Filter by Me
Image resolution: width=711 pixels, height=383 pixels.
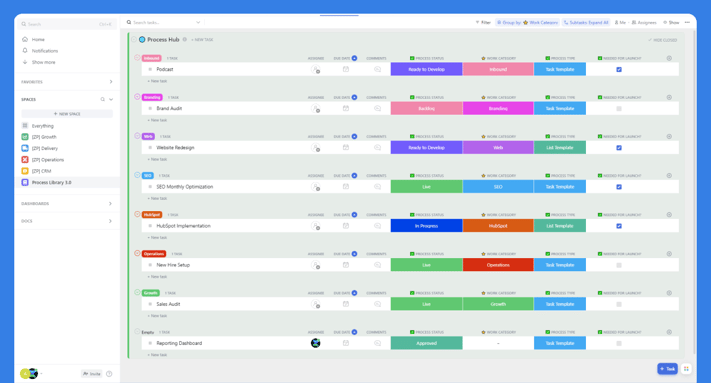click(x=620, y=22)
